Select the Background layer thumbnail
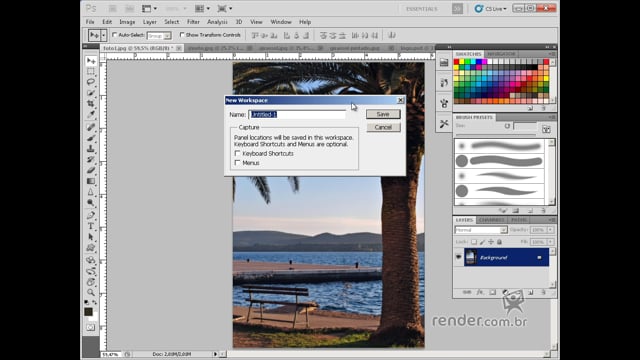 [x=470, y=258]
